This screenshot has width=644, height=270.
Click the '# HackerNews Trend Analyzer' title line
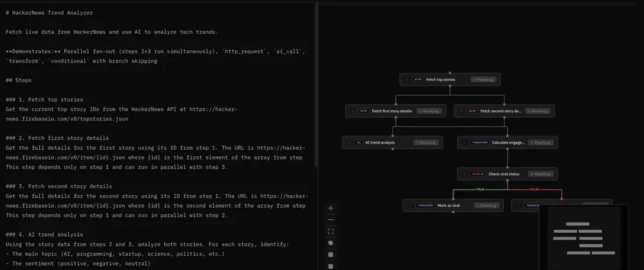[x=50, y=13]
